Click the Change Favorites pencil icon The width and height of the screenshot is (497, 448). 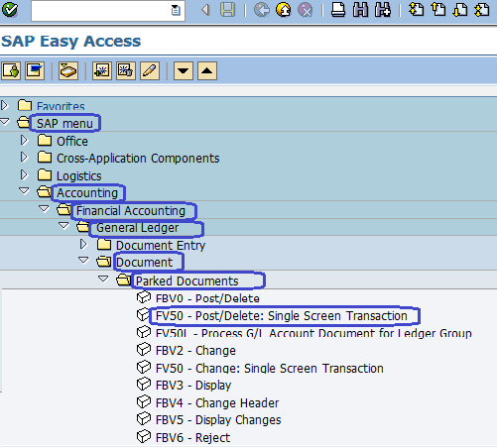(x=150, y=70)
